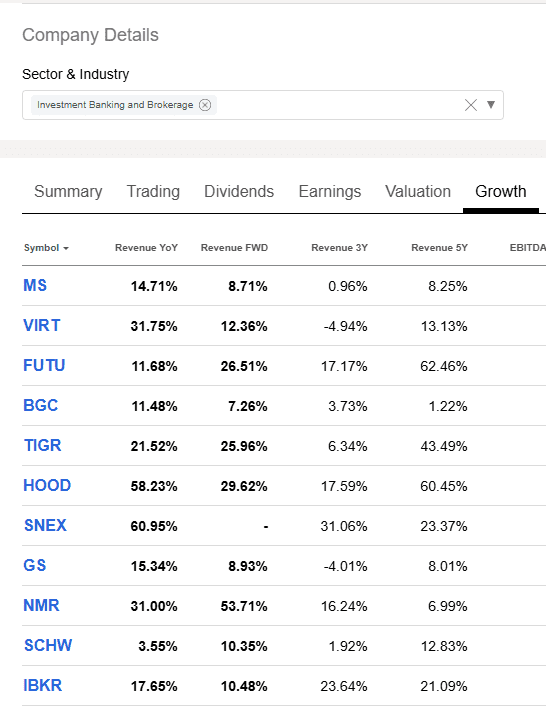The height and width of the screenshot is (709, 546).
Task: Remove the Investment Banking and Brokerage tag
Action: pyautogui.click(x=205, y=105)
